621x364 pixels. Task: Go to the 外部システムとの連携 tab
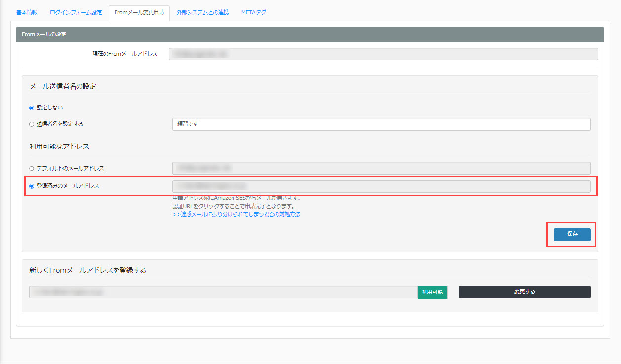[x=202, y=12]
